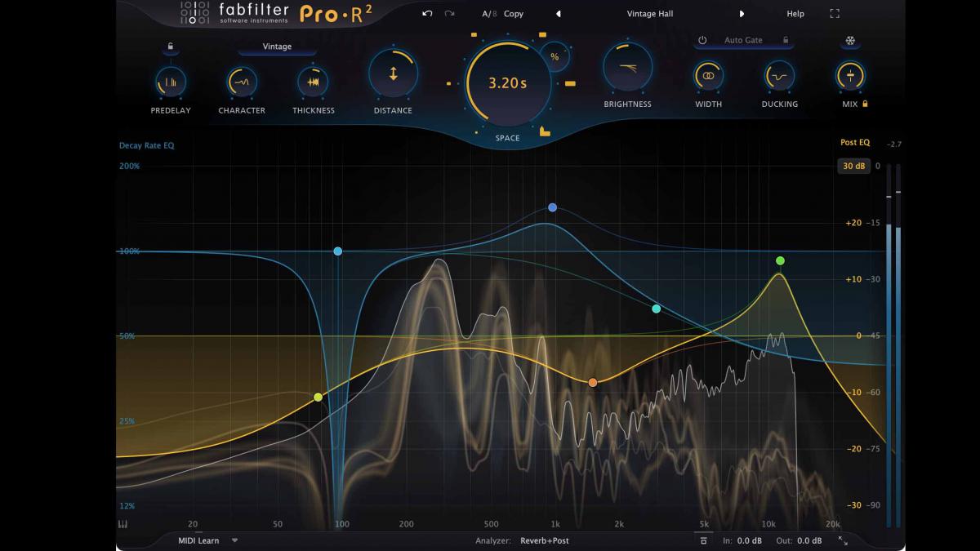Toggle A/B state comparison
The image size is (980, 551).
(x=488, y=14)
